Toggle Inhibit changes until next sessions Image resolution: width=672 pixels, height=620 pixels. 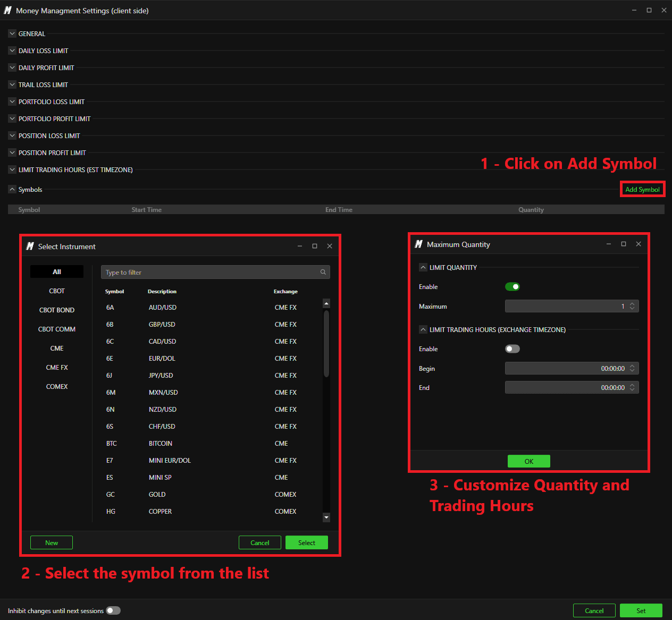(113, 610)
